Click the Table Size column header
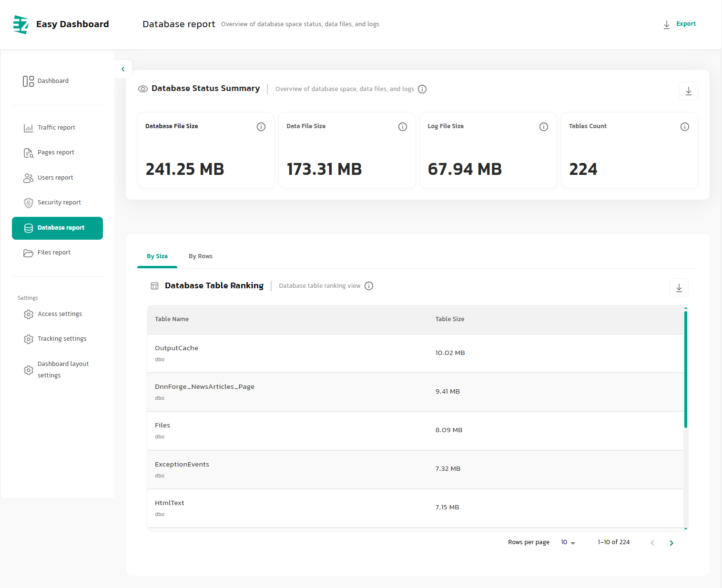 point(450,319)
